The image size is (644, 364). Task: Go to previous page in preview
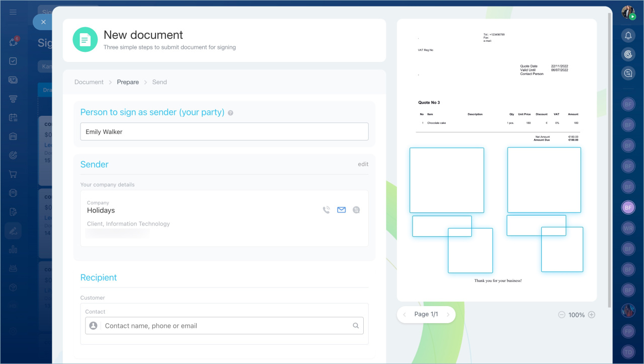tap(405, 315)
